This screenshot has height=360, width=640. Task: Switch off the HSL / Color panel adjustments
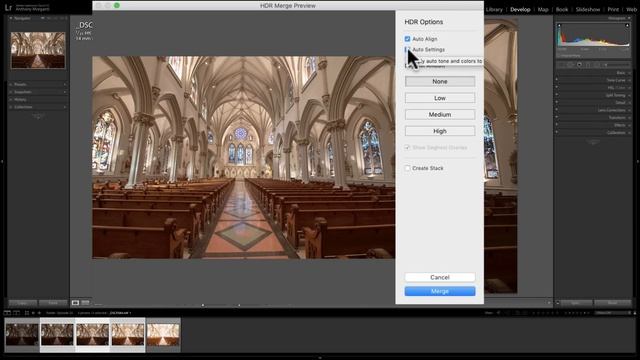(x=557, y=87)
